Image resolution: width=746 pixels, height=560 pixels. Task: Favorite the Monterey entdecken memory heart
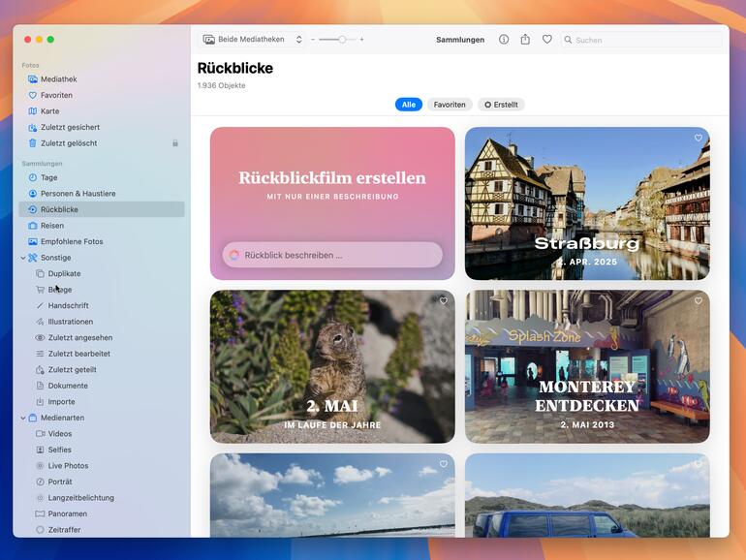(x=698, y=301)
